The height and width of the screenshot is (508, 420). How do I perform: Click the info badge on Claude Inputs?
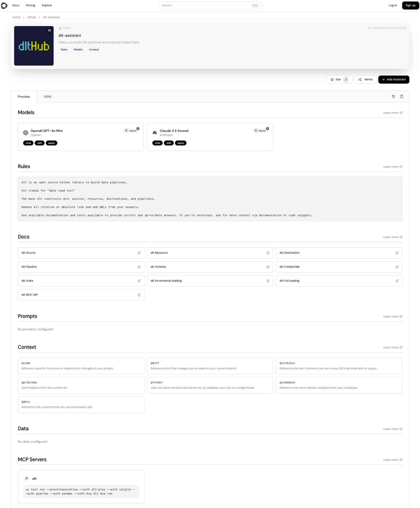point(267,129)
